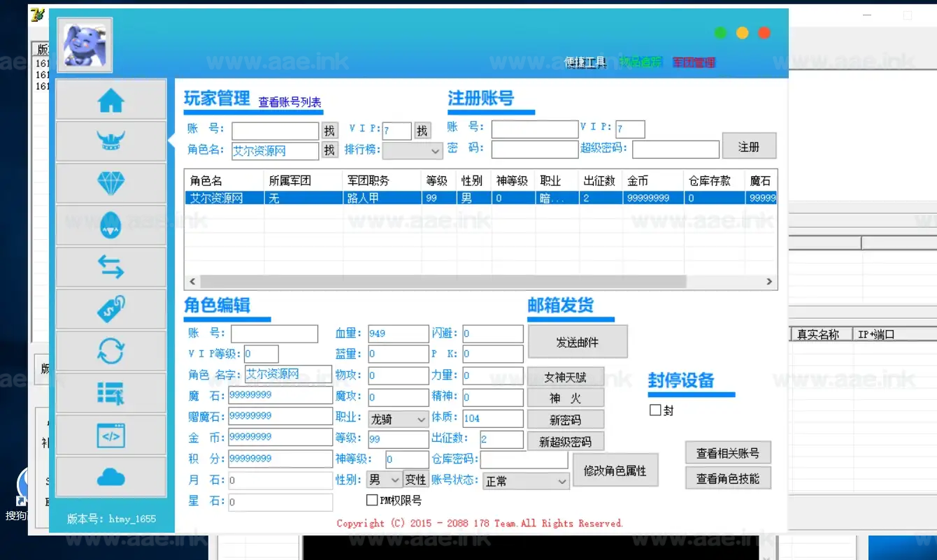The image size is (937, 560).
Task: Enable the 封 device ban checkbox
Action: coord(655,410)
